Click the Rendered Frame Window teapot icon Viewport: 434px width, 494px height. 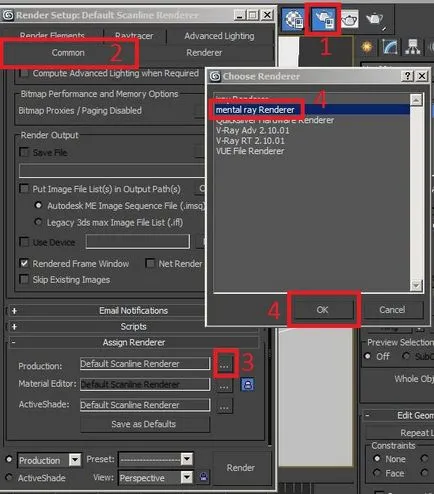349,19
